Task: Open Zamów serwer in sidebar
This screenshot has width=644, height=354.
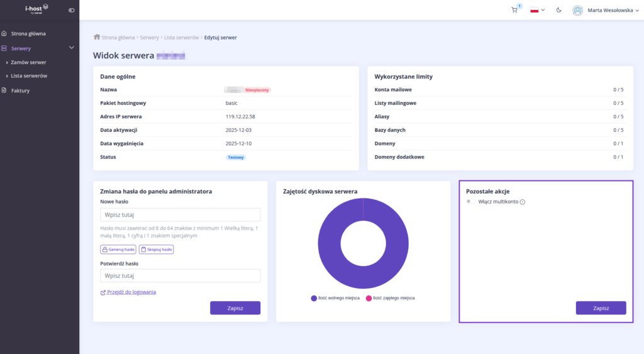Action: pyautogui.click(x=28, y=62)
